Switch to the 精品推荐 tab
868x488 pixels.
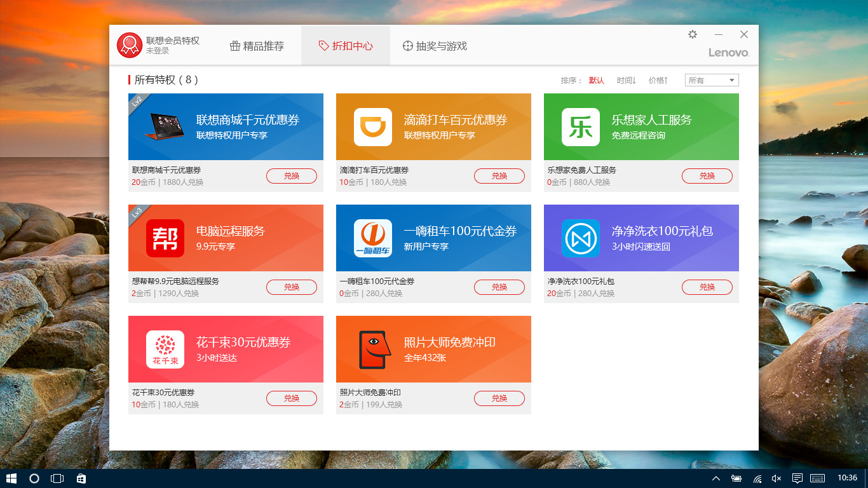(257, 46)
